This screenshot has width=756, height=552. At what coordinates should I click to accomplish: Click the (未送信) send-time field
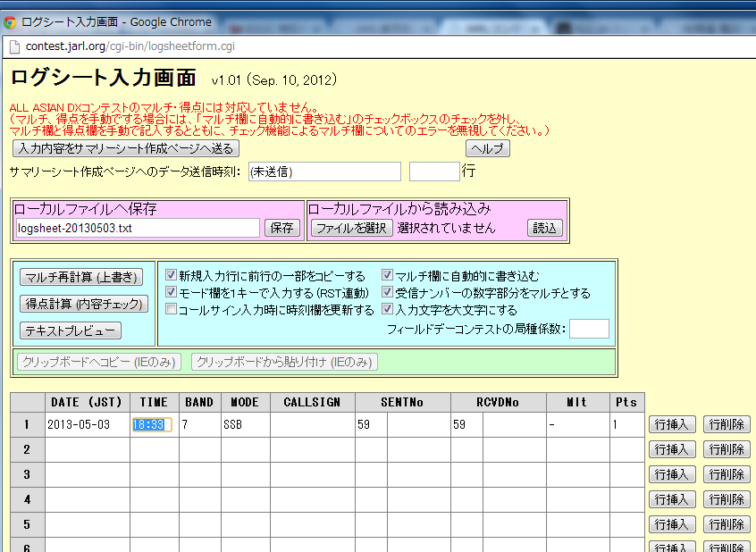tap(324, 171)
